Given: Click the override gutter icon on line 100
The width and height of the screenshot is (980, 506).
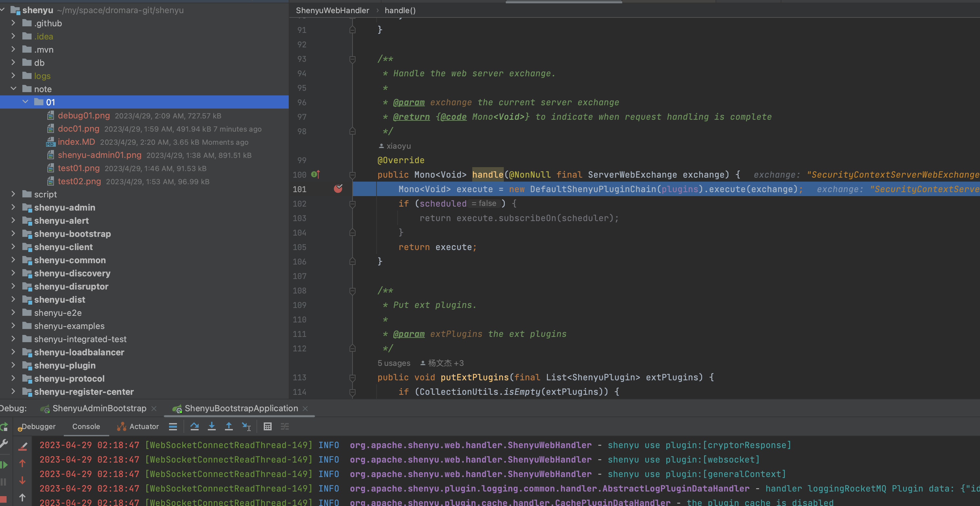Looking at the screenshot, I should (315, 174).
